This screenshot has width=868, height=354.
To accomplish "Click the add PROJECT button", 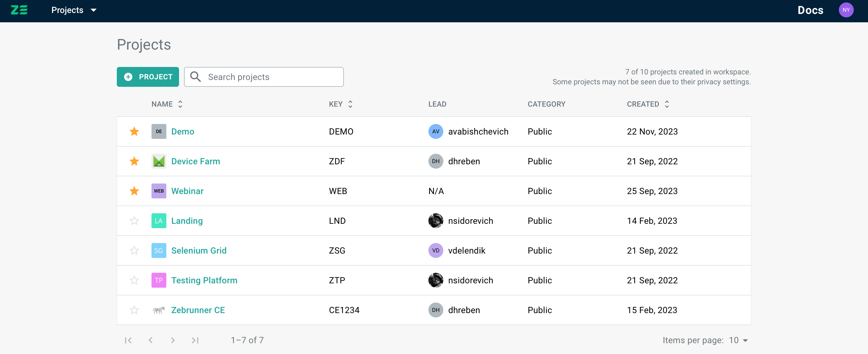I will pyautogui.click(x=147, y=77).
